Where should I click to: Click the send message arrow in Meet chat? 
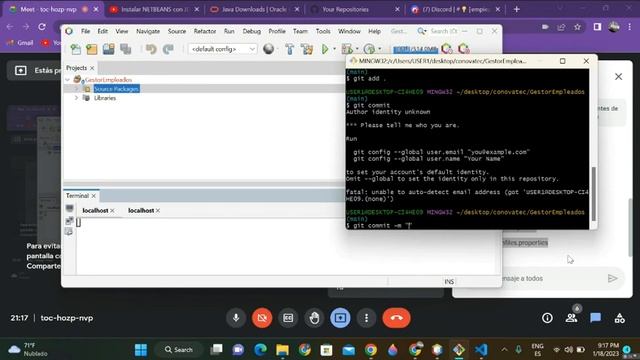click(x=612, y=278)
